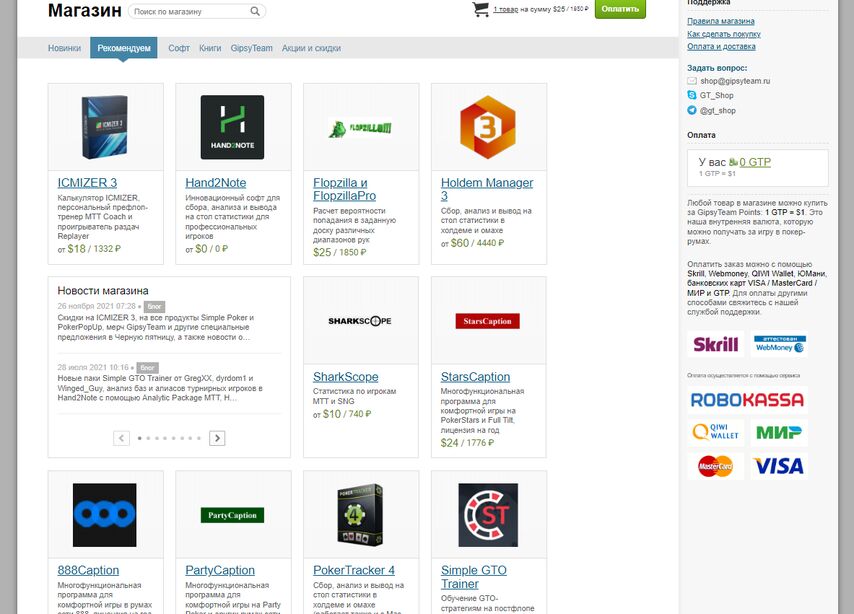854x614 pixels.
Task: Go to previous news slide arrow
Action: coord(121,438)
